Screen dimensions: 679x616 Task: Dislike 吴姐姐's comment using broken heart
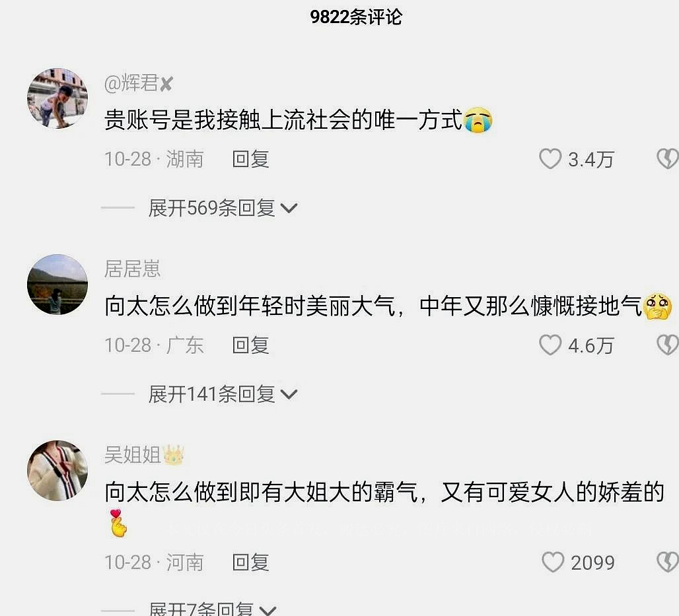coord(668,562)
